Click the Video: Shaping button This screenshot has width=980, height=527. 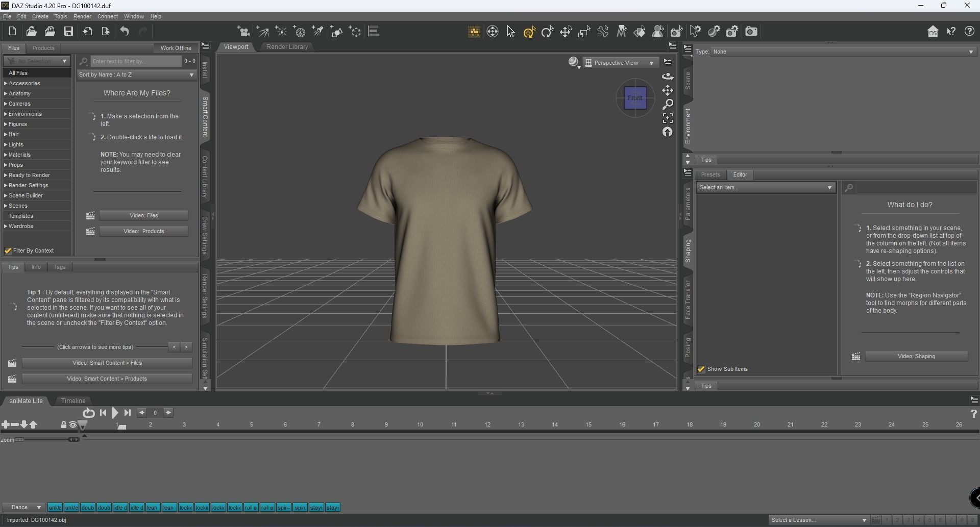(x=916, y=356)
